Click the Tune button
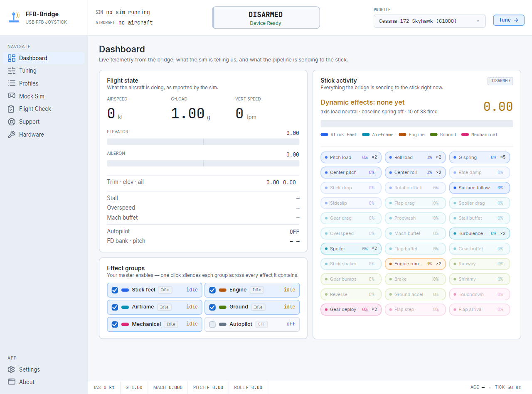Image resolution: width=532 pixels, height=394 pixels. coord(509,20)
